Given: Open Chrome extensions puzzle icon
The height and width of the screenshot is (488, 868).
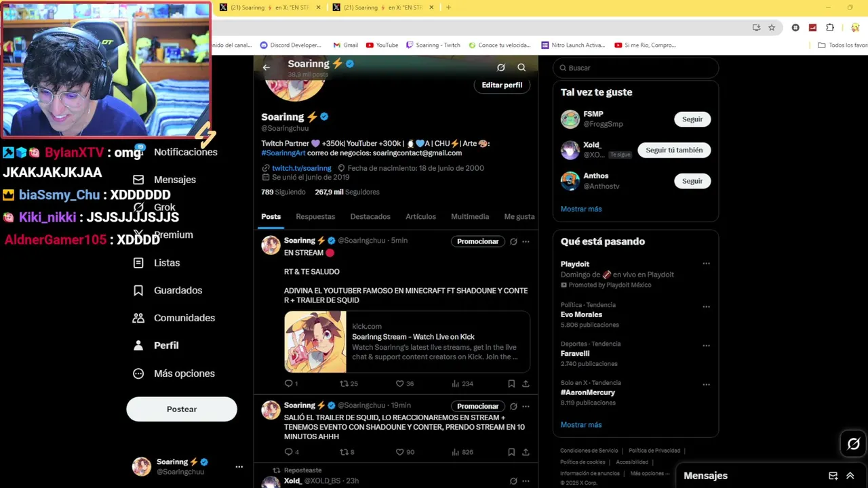Looking at the screenshot, I should (x=830, y=28).
